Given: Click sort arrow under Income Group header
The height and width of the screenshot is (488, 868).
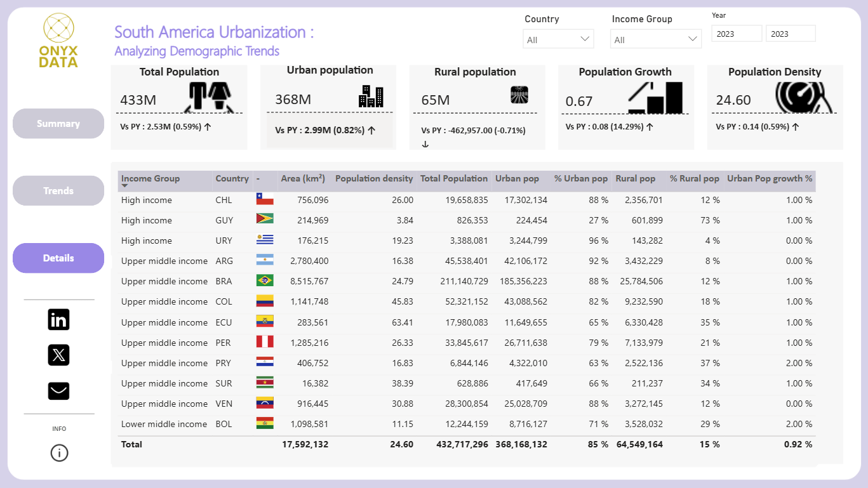Looking at the screenshot, I should (125, 186).
